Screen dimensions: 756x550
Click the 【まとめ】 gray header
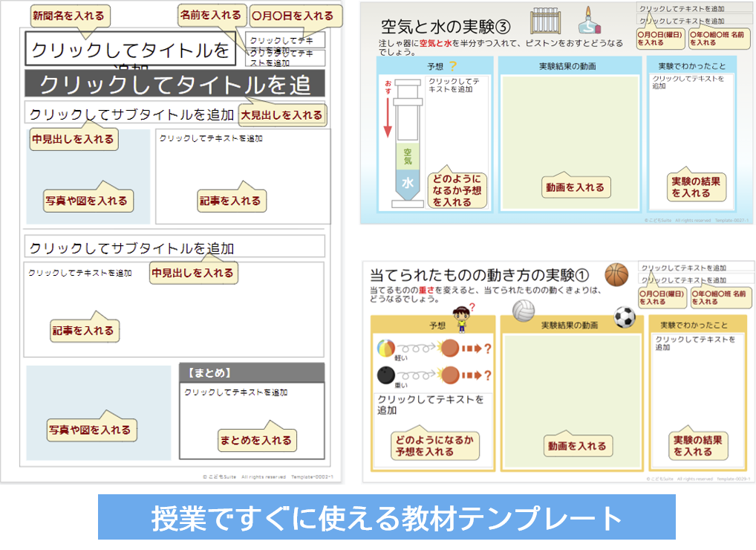[x=252, y=372]
